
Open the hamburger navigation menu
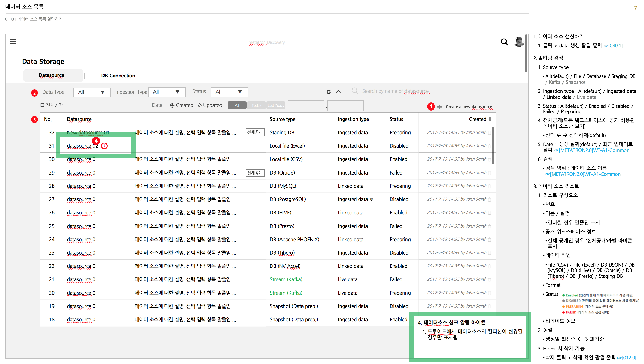(x=13, y=41)
